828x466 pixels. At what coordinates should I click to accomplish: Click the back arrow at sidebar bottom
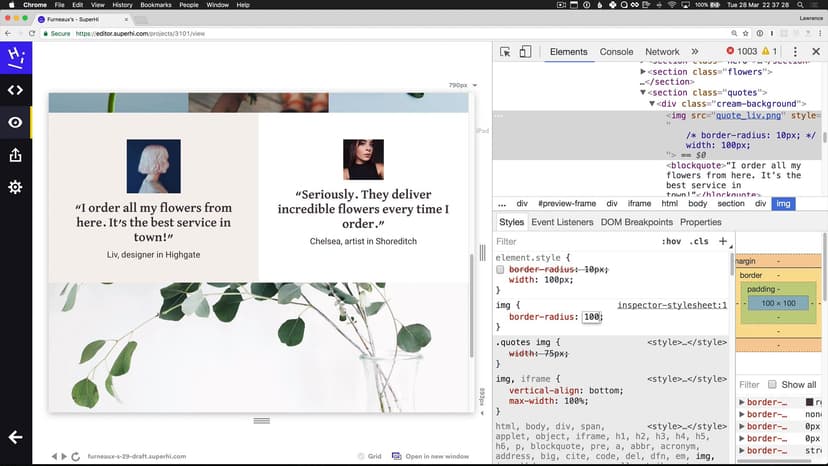click(x=15, y=437)
